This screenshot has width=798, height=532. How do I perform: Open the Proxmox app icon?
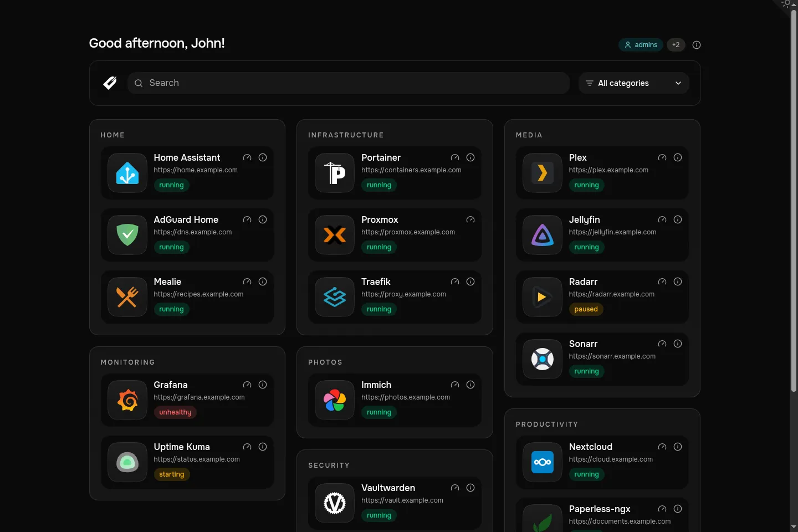335,235
